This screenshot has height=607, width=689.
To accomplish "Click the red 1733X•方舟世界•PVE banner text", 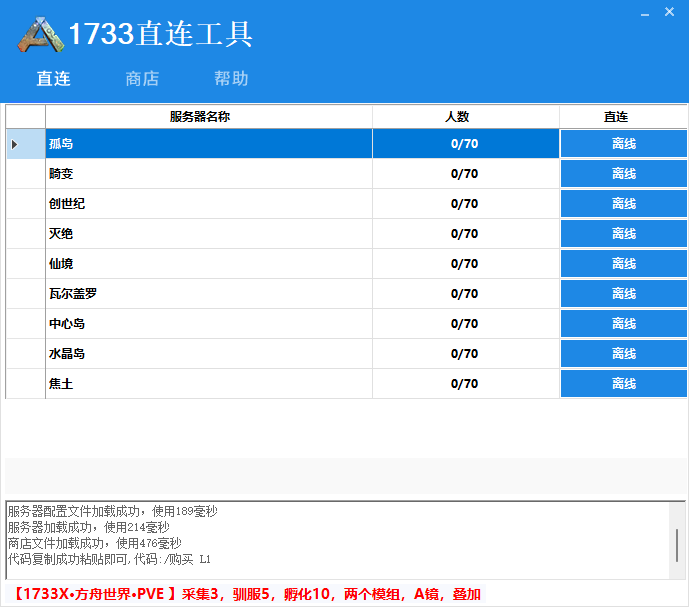I will [x=246, y=594].
